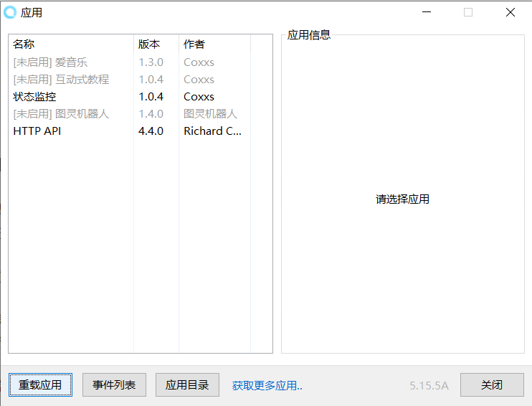
Task: Click the 重载应用 button
Action: click(x=40, y=384)
